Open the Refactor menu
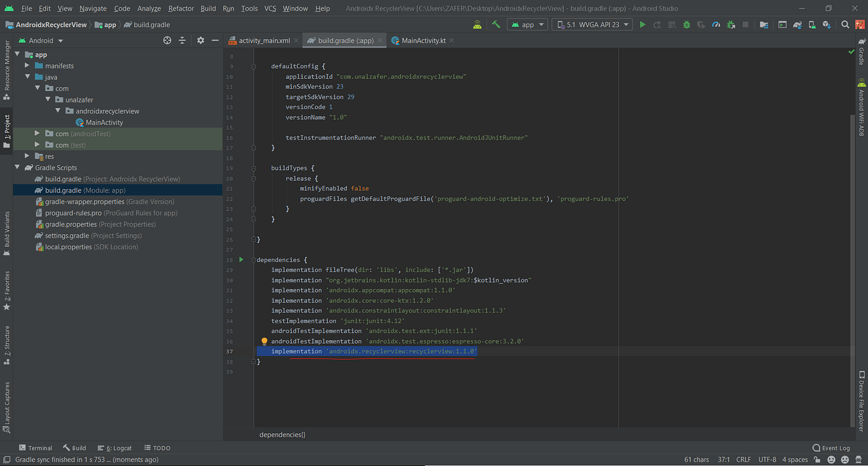 (x=180, y=8)
